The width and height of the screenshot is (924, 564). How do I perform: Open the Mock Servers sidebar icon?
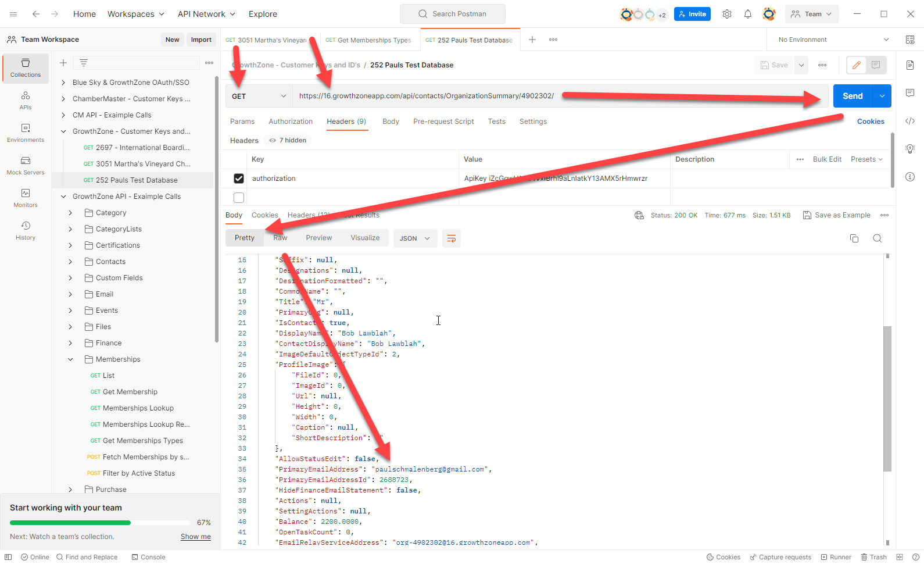(x=26, y=165)
